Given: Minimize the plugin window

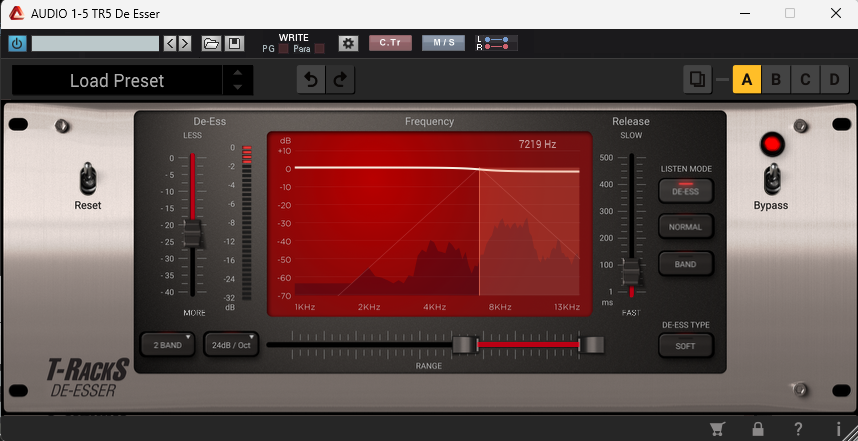Looking at the screenshot, I should click(x=745, y=13).
